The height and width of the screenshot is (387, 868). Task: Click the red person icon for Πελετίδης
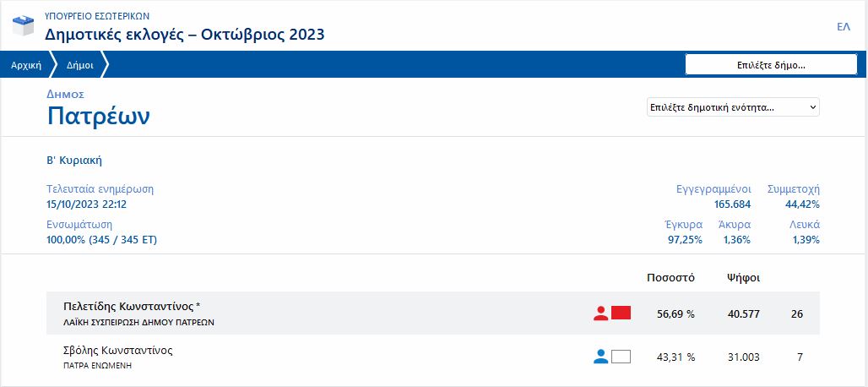(x=600, y=313)
